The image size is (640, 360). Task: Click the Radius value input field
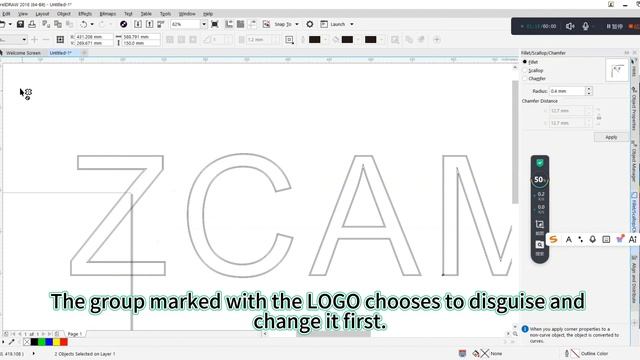pyautogui.click(x=567, y=91)
